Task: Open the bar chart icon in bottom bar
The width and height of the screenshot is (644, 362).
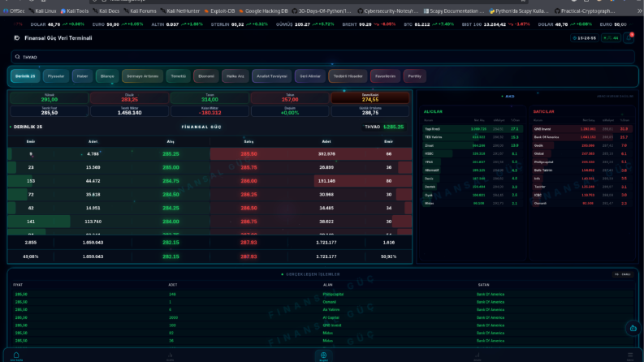Action: [x=170, y=356]
